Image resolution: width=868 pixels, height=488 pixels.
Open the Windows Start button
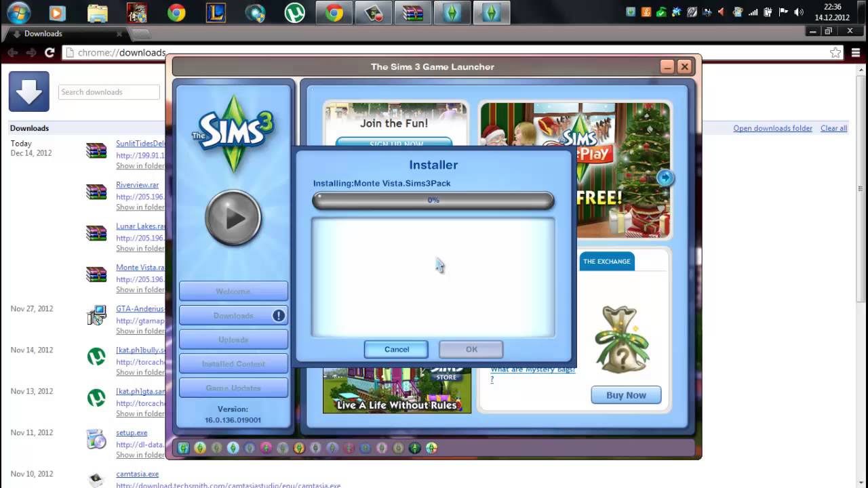click(18, 12)
